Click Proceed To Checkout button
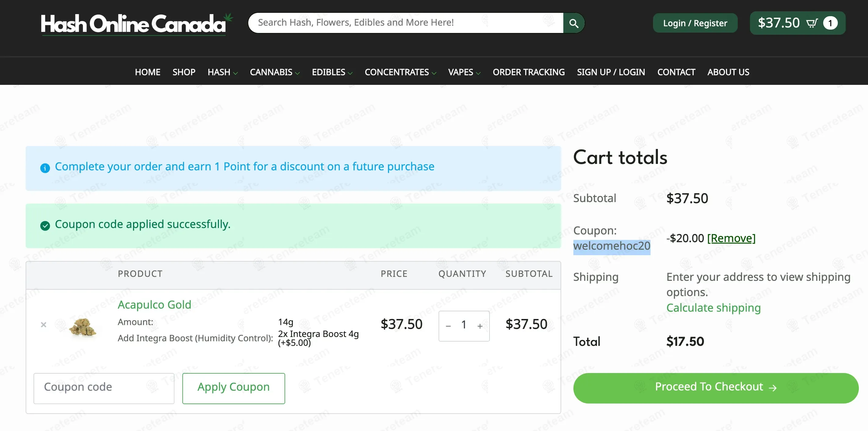868x431 pixels. point(716,388)
